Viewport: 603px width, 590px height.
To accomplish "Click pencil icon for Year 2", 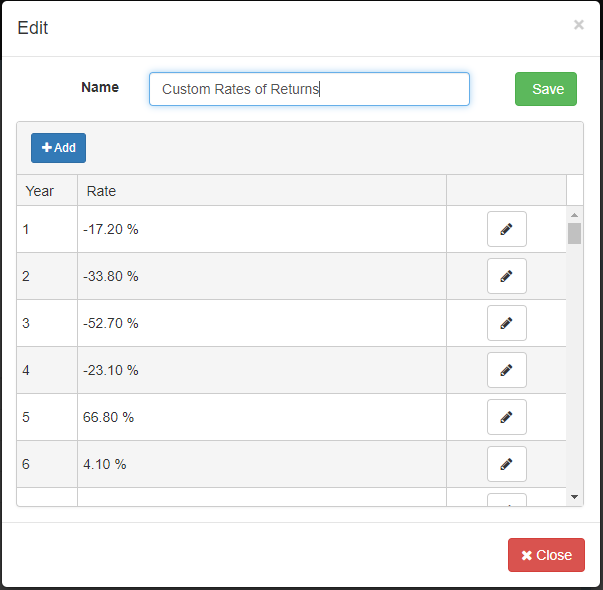I will 506,276.
